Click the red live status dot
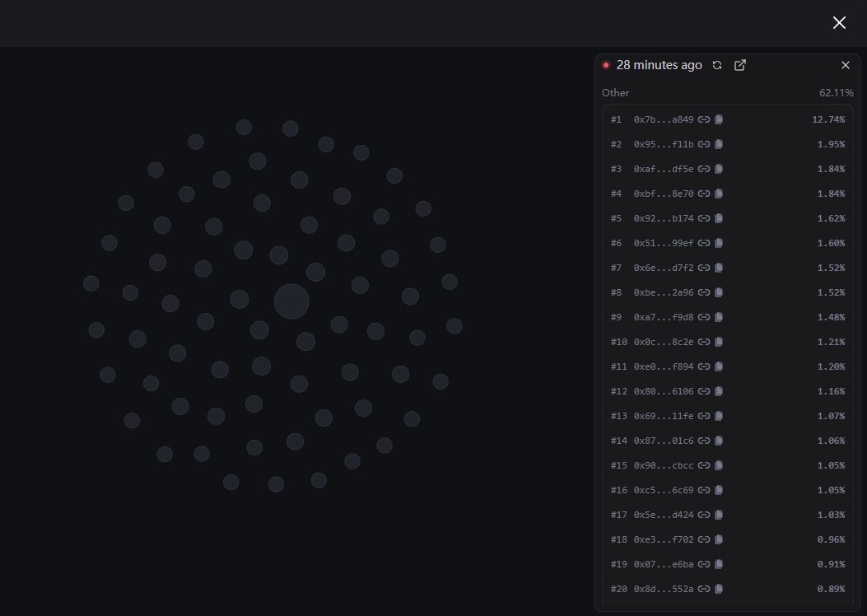Viewport: 867px width, 616px height. tap(606, 65)
